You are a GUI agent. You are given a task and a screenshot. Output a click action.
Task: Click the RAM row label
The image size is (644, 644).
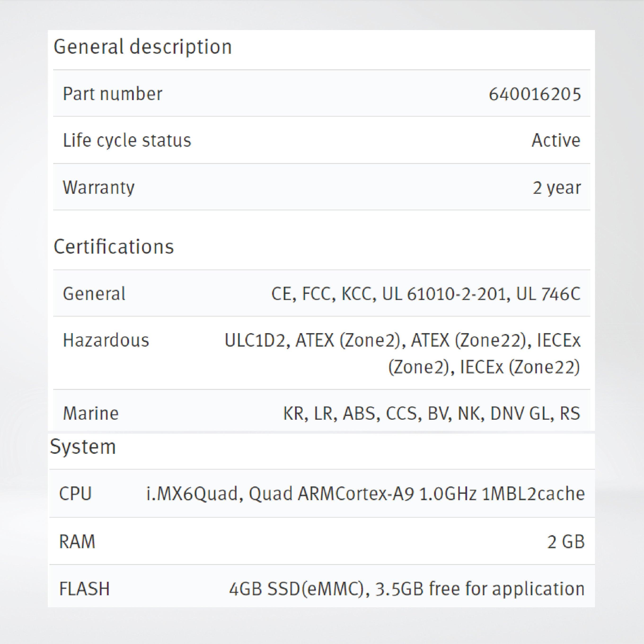pyautogui.click(x=77, y=541)
